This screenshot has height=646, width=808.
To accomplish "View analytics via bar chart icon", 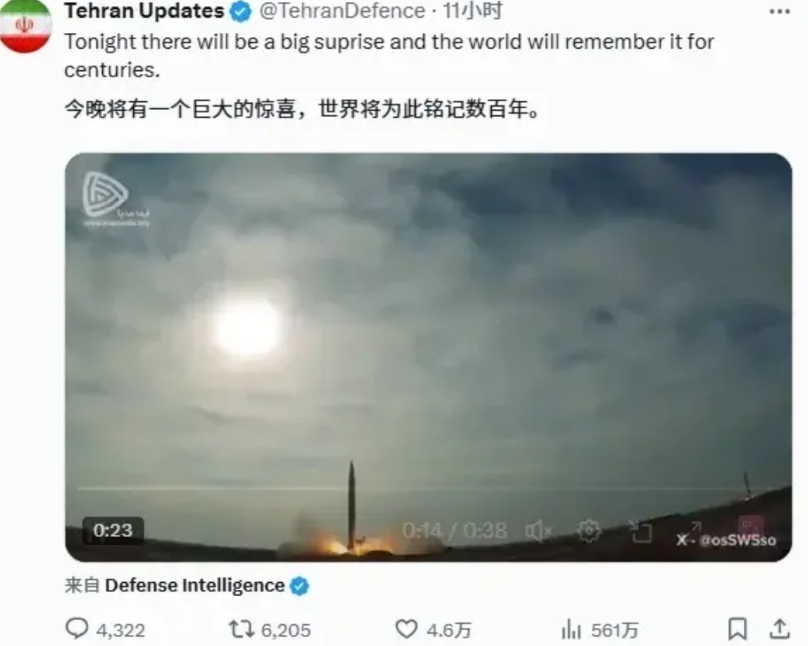I will [x=571, y=629].
